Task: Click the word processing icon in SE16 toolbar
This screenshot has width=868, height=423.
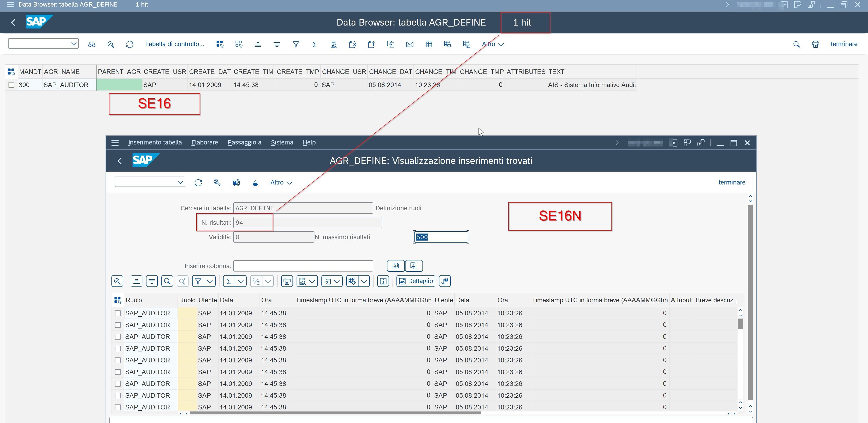Action: [x=372, y=44]
